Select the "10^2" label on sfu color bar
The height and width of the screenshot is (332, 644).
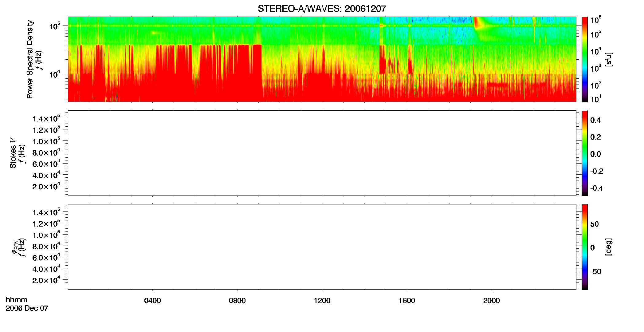(x=595, y=85)
